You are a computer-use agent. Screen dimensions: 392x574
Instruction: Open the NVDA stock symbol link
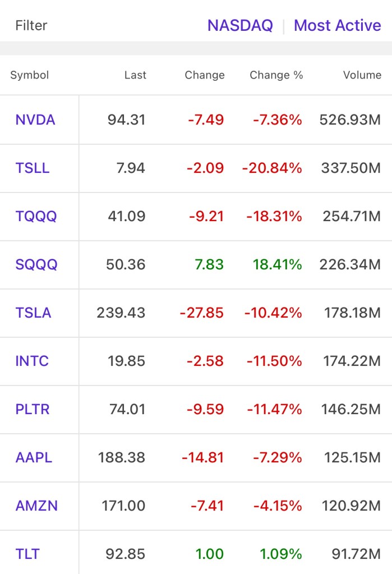tap(35, 120)
